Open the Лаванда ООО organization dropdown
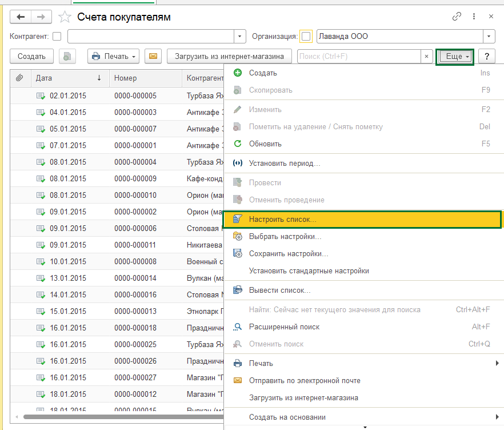 coord(489,37)
